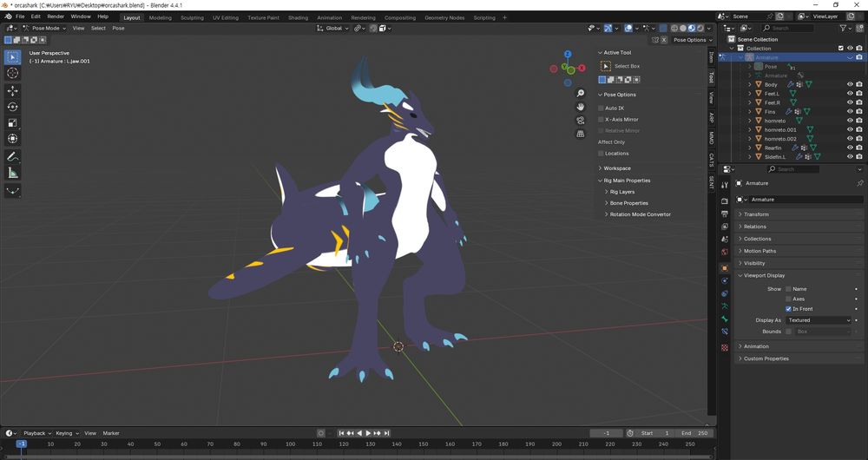Select the Measure tool
Image resolution: width=868 pixels, height=460 pixels.
tap(13, 174)
